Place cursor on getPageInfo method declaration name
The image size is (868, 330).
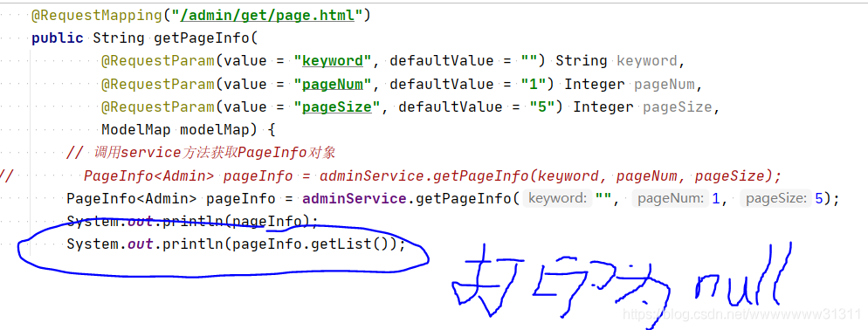pos(202,38)
